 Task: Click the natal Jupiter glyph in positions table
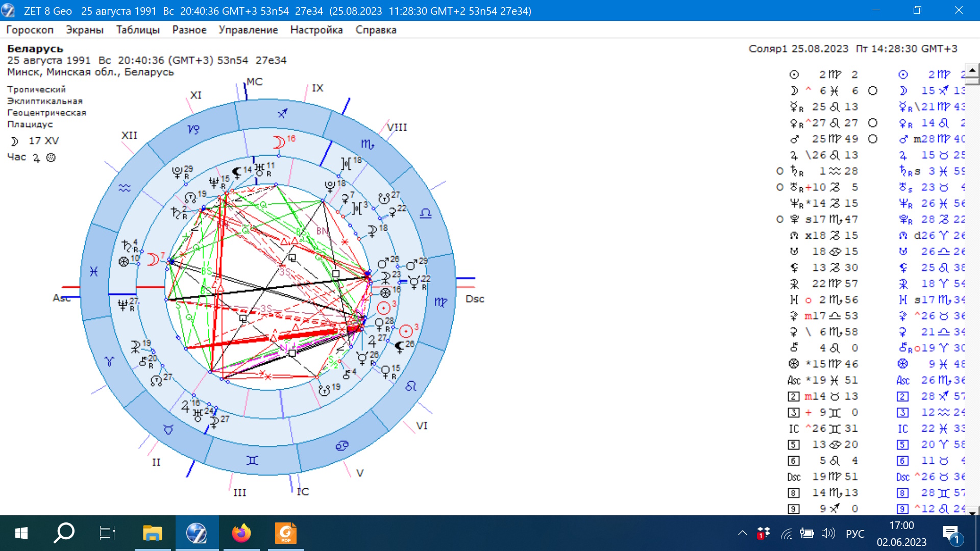[x=794, y=155]
